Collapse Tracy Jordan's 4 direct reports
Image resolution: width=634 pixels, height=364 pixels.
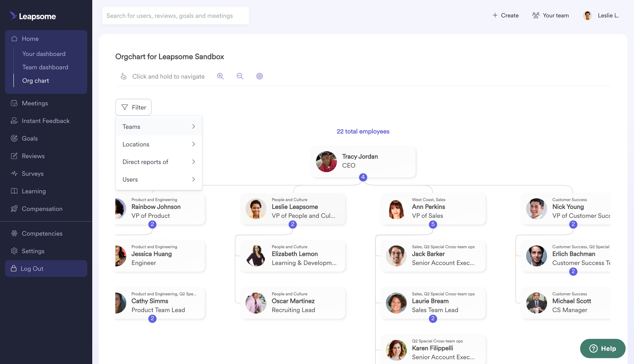point(363,177)
